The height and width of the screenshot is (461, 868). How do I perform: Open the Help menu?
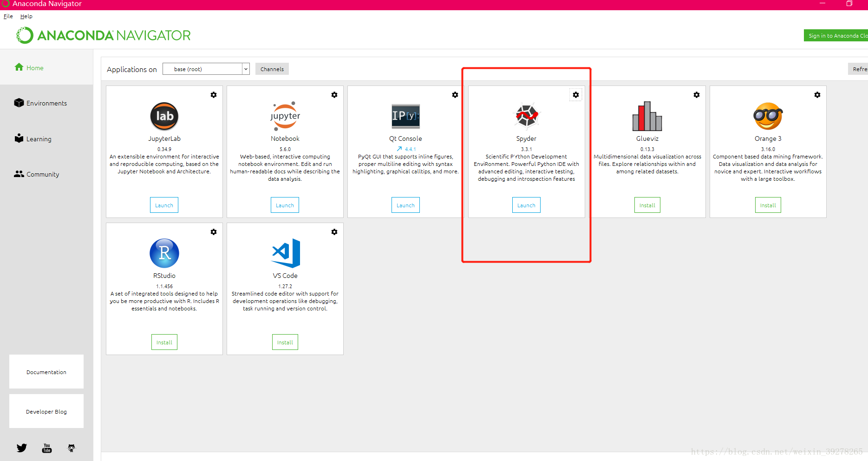click(26, 16)
